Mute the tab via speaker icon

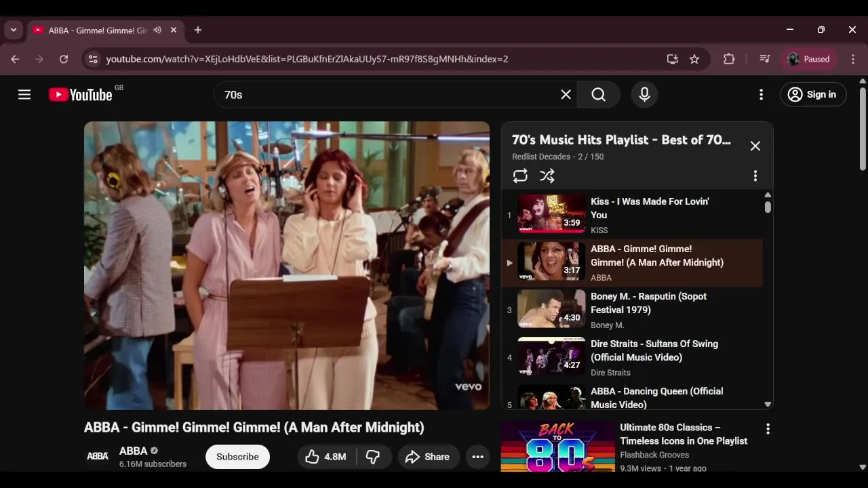157,30
